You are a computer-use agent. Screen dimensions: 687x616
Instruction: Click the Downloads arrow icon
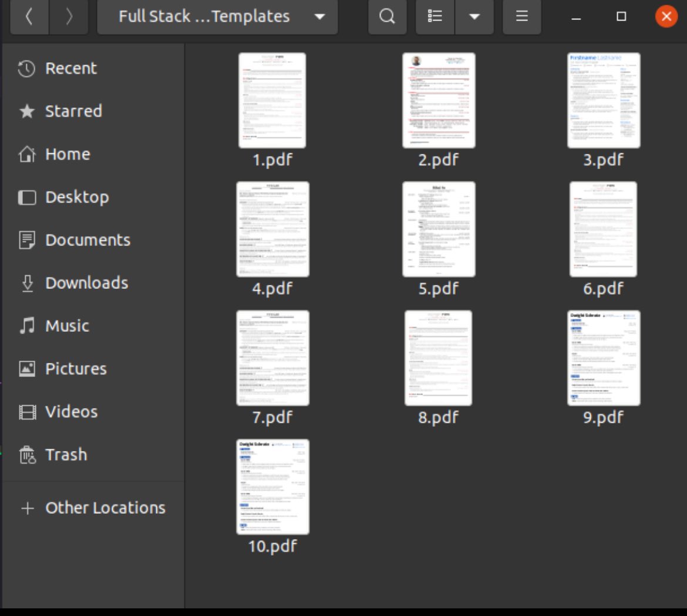pyautogui.click(x=27, y=283)
